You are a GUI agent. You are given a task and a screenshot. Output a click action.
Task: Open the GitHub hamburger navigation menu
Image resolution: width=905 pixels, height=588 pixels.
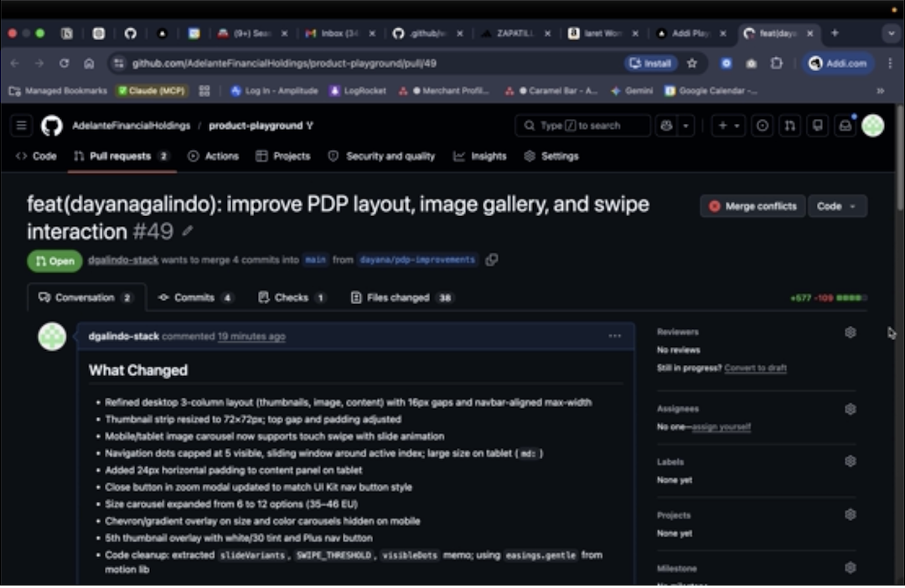click(x=21, y=125)
